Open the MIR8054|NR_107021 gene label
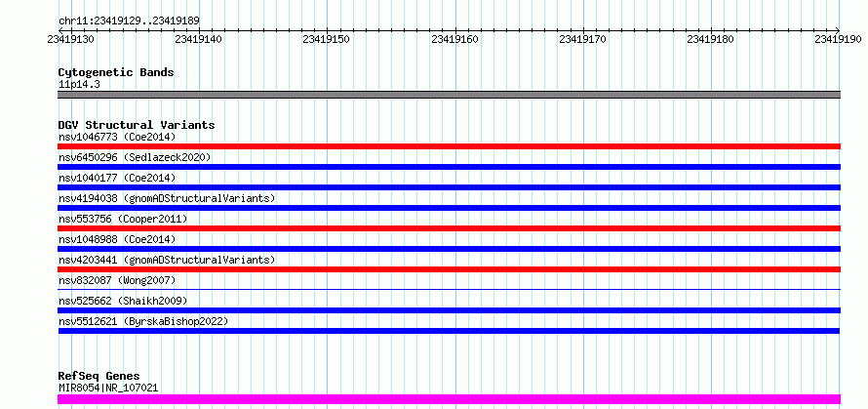Image resolution: width=868 pixels, height=409 pixels. click(x=108, y=388)
